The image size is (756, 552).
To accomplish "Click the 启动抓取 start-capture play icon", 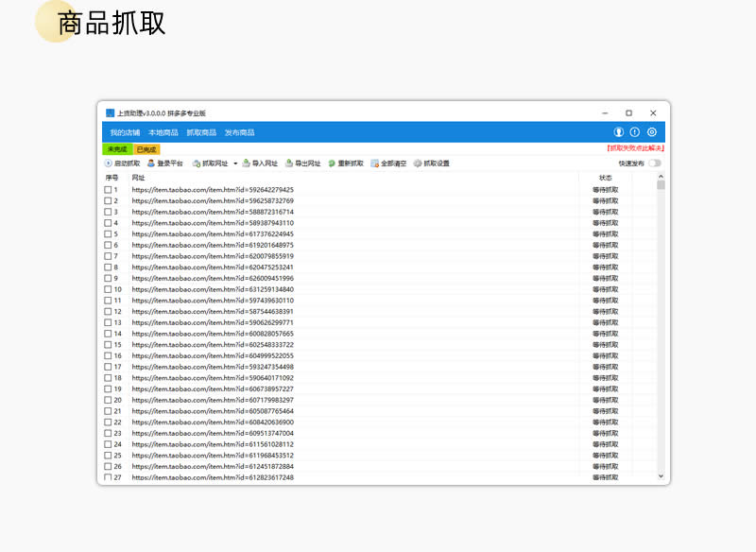I will [x=109, y=164].
